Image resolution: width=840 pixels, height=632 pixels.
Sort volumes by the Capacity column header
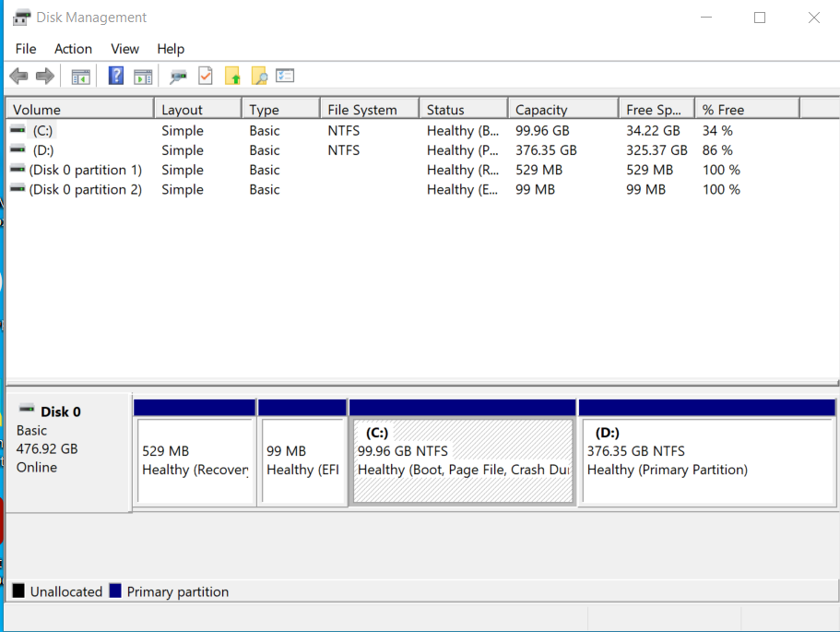tap(561, 110)
